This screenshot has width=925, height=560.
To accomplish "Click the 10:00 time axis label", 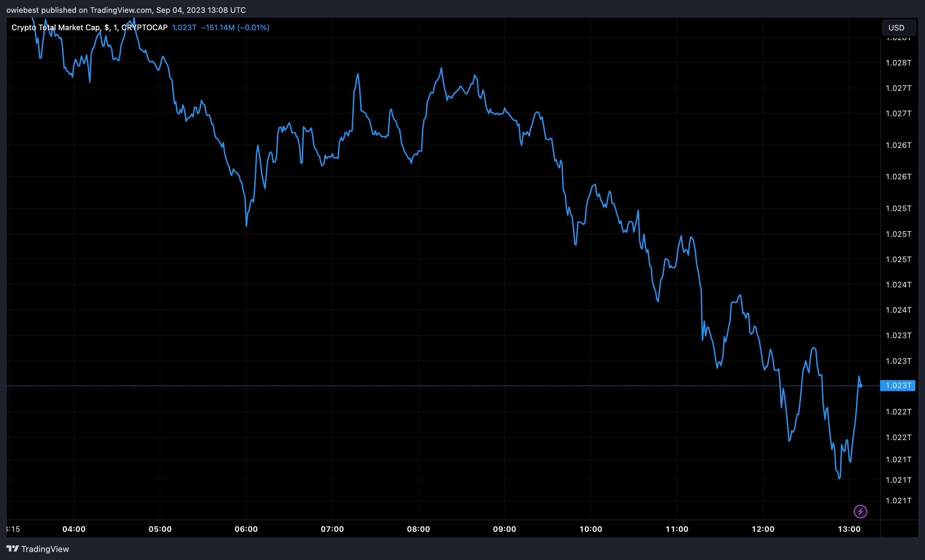I will pos(590,529).
